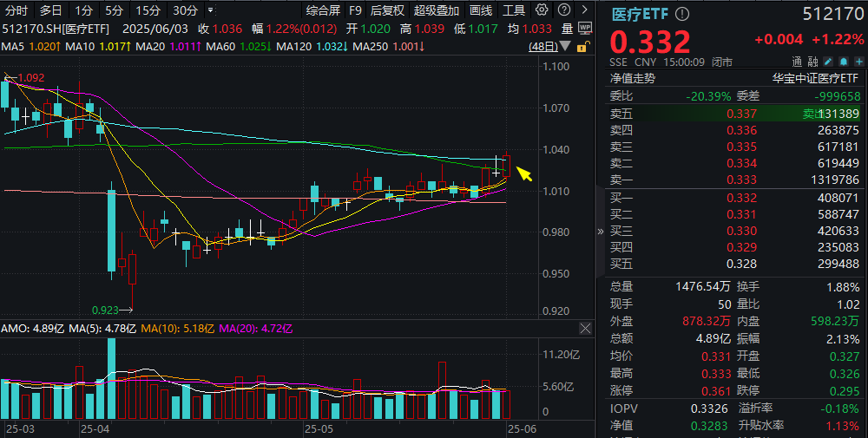This screenshot has width=868, height=438.
Task: Click 卖一 ask price 0.333
Action: pos(742,180)
